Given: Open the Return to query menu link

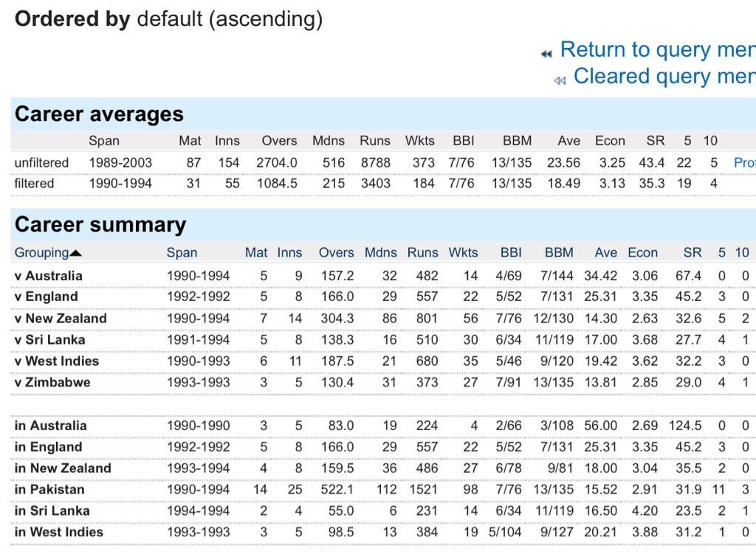Looking at the screenshot, I should tap(657, 49).
